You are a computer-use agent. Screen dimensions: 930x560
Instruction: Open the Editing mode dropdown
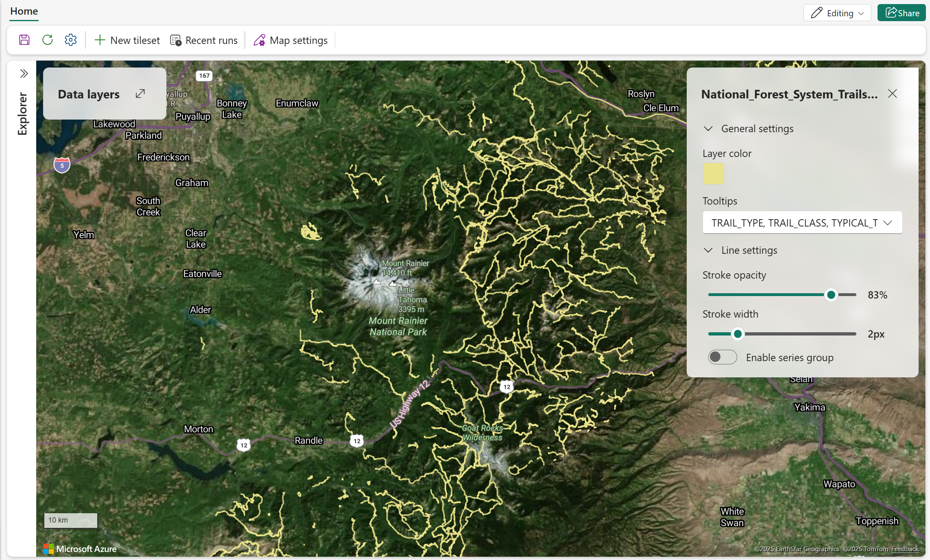click(837, 13)
